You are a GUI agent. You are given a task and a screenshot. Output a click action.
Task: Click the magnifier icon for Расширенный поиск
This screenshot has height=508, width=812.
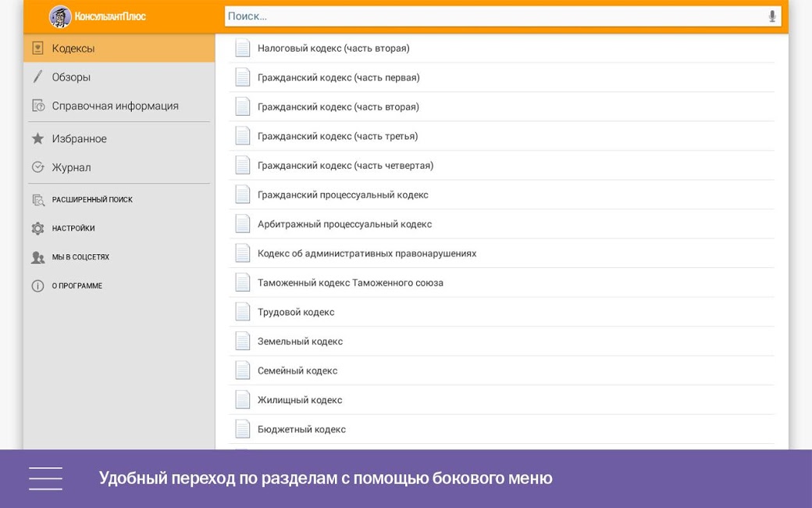coord(37,200)
